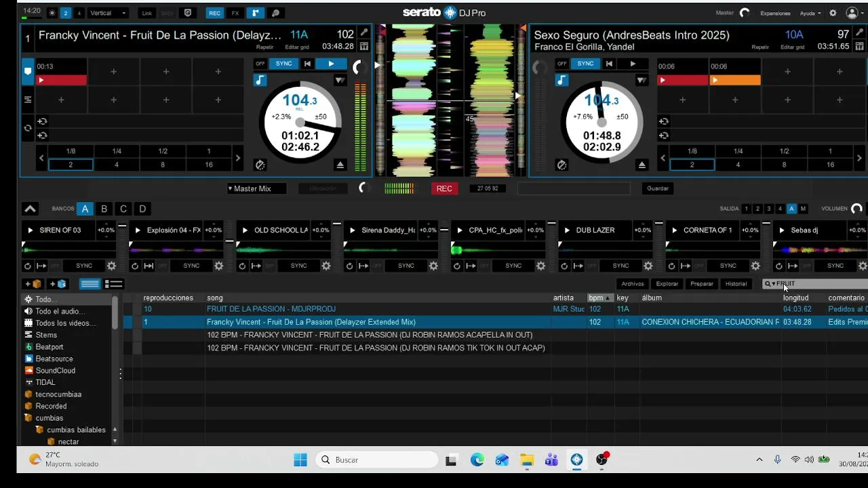Open the Ayuda help menu
868x488 pixels.
pos(810,13)
